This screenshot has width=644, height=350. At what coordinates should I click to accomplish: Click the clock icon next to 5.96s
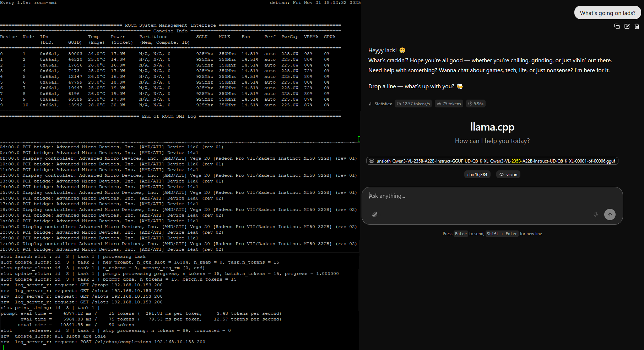tap(470, 104)
